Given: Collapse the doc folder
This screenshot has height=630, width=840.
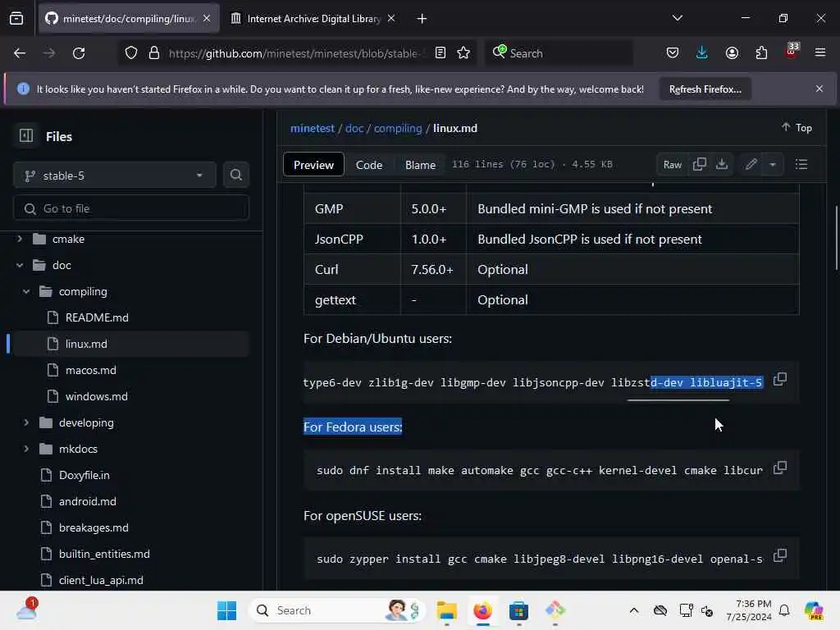Looking at the screenshot, I should coord(20,265).
